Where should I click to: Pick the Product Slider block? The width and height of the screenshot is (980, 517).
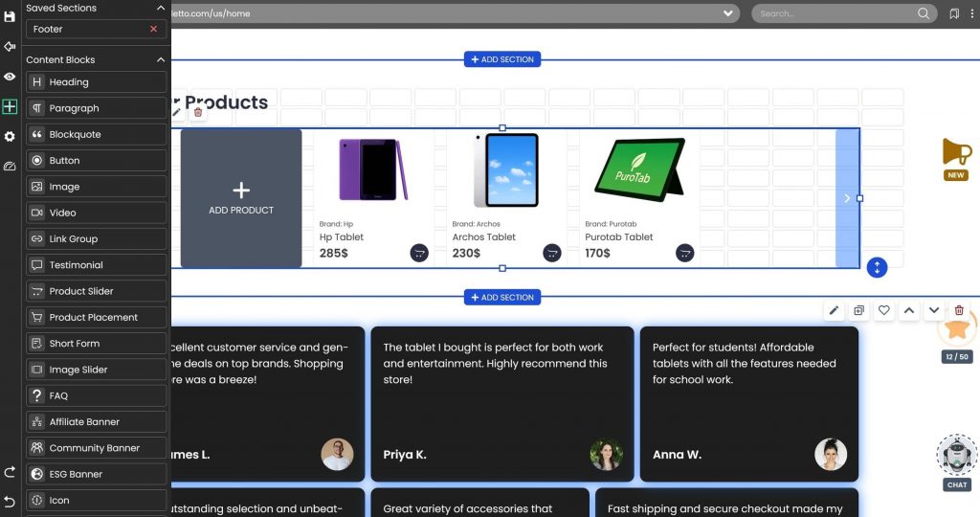pyautogui.click(x=97, y=291)
